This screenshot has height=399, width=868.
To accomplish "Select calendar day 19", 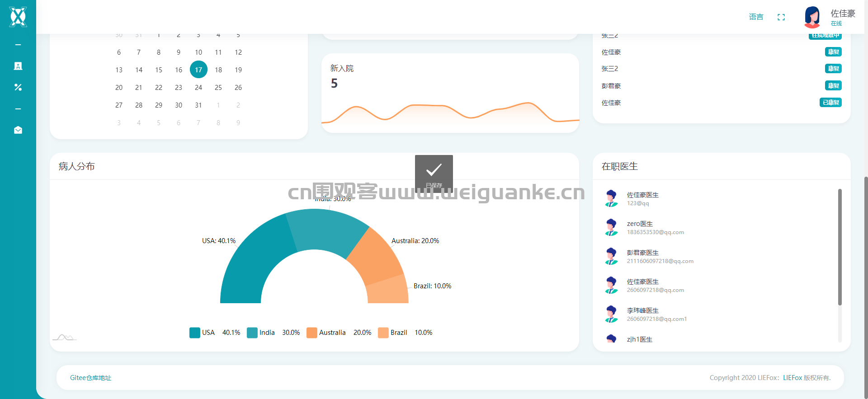I will click(238, 70).
